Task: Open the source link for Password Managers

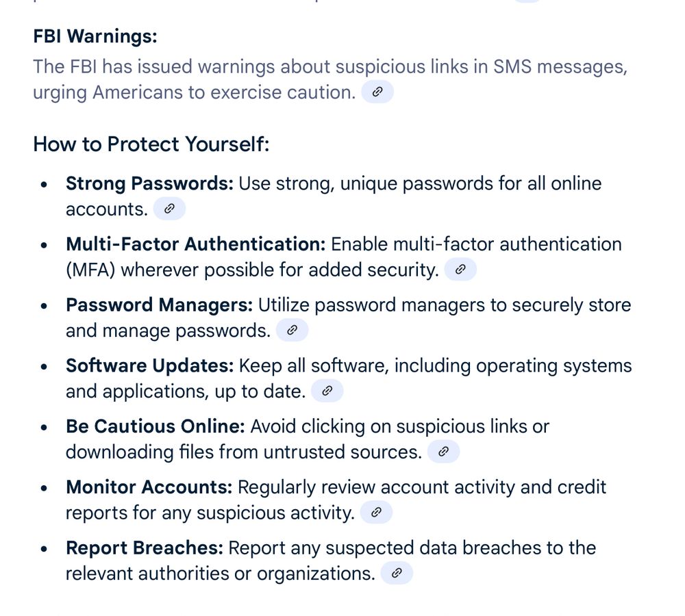Action: click(x=292, y=330)
